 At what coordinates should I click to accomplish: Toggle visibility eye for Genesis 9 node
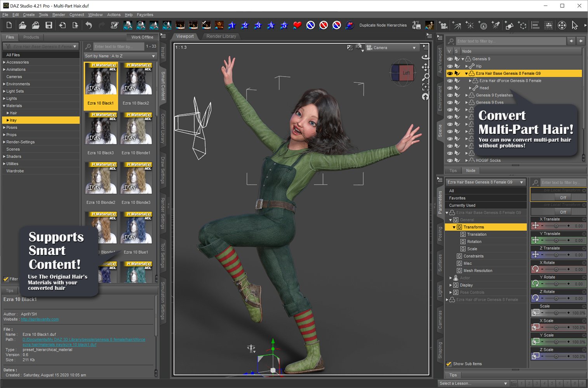[450, 59]
